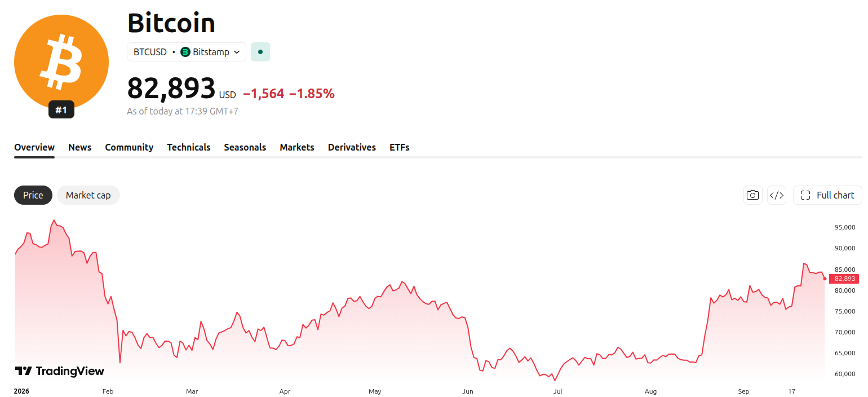The image size is (868, 397).
Task: Click the green Bitstamp exchange icon
Action: point(185,52)
